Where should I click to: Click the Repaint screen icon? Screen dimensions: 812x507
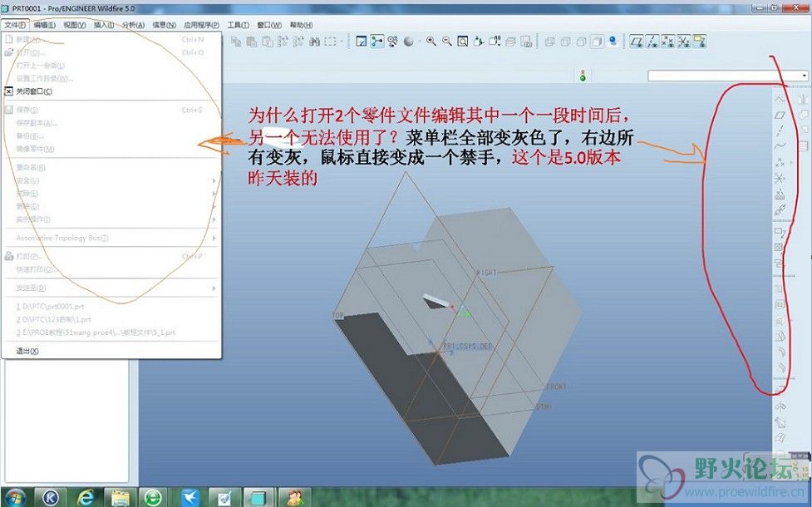(362, 42)
